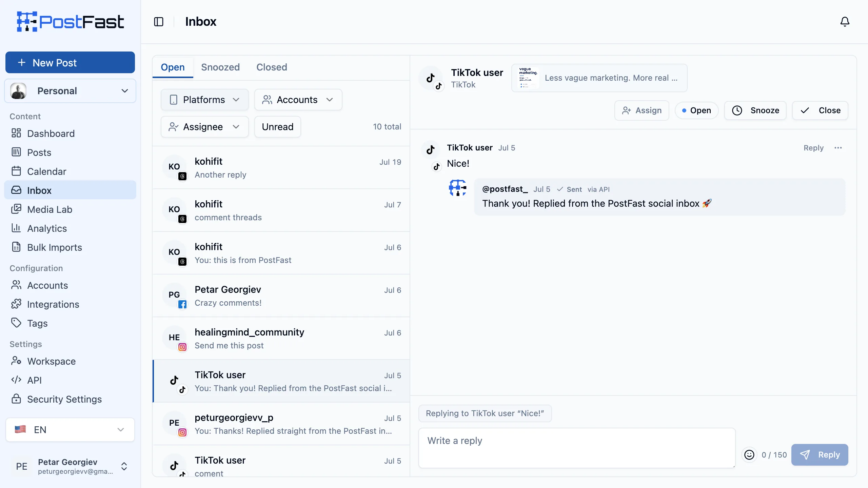The width and height of the screenshot is (868, 488).
Task: Open the healingmind_community conversation
Action: (281, 339)
